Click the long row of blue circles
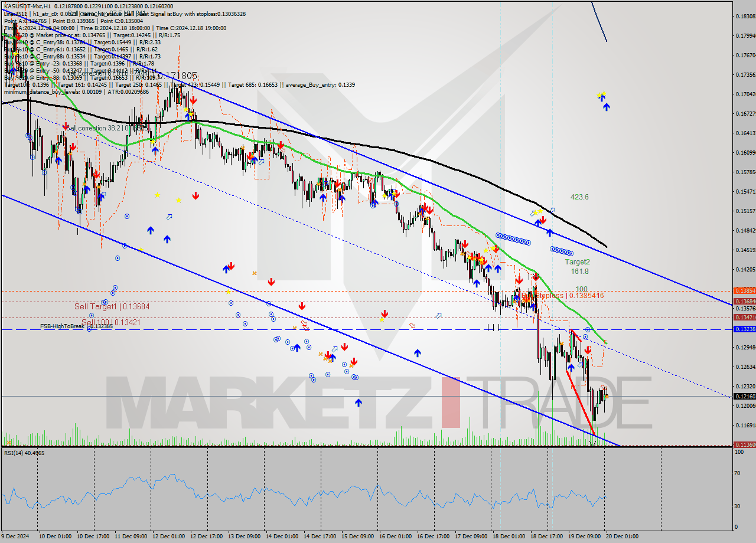This screenshot has height=543, width=756. 513,238
